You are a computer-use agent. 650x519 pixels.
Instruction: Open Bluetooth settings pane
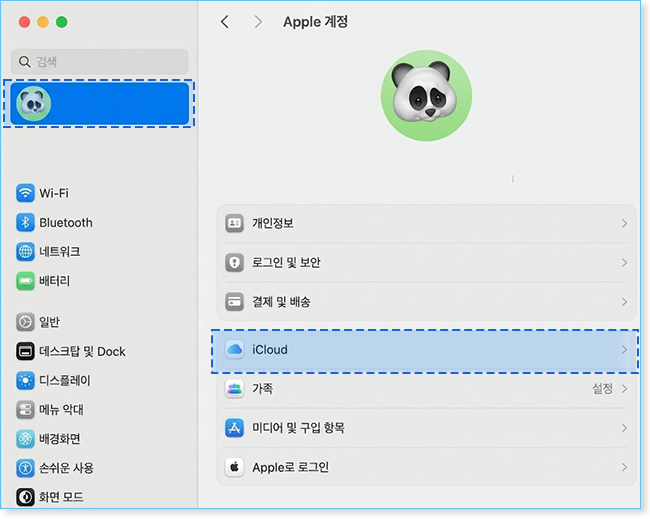point(66,223)
